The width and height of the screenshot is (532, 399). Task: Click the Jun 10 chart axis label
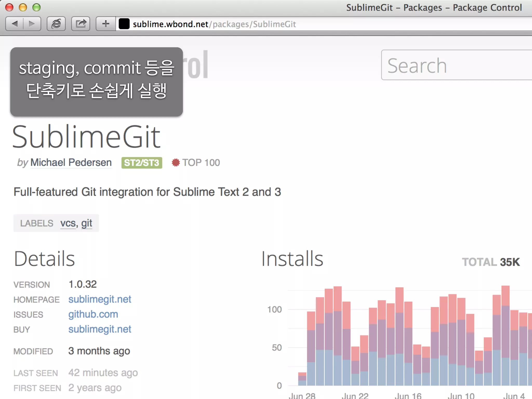[x=461, y=396]
